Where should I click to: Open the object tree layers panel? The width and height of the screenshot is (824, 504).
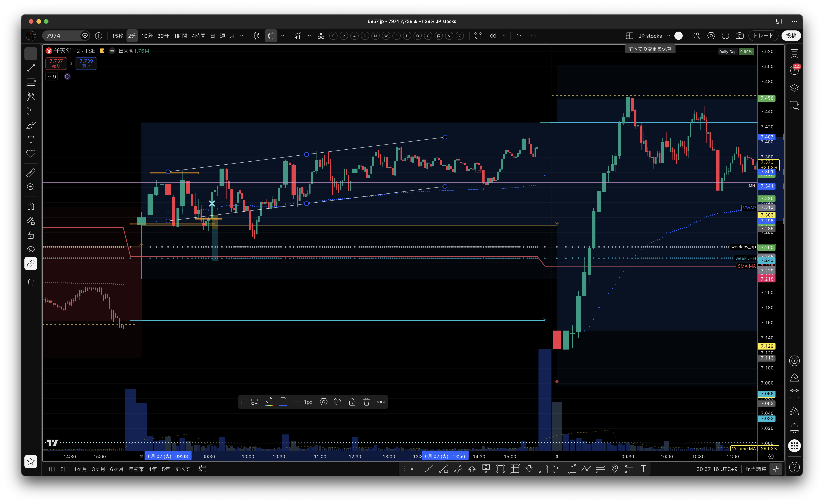coord(794,88)
